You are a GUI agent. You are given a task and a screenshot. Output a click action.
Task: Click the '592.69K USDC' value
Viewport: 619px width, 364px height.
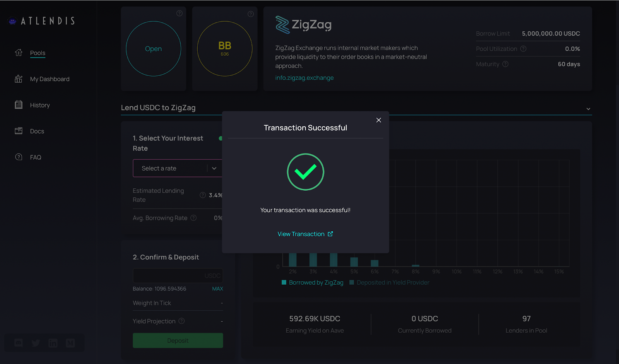click(315, 319)
